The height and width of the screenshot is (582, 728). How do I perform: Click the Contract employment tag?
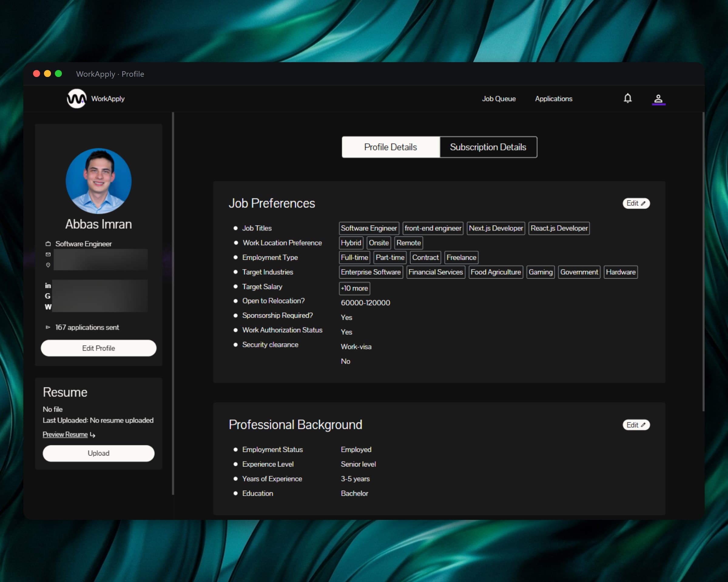pos(426,257)
